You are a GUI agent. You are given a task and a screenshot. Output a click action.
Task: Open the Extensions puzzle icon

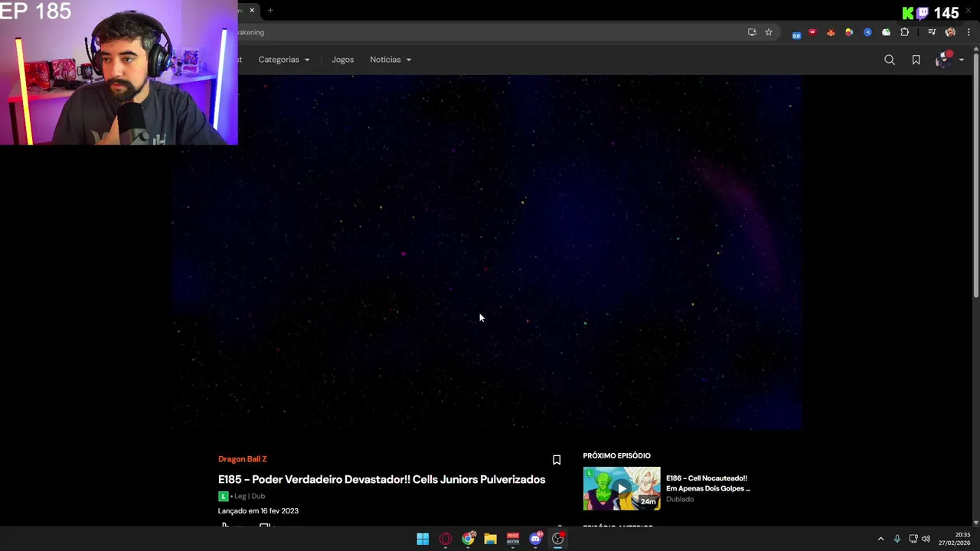click(x=905, y=32)
